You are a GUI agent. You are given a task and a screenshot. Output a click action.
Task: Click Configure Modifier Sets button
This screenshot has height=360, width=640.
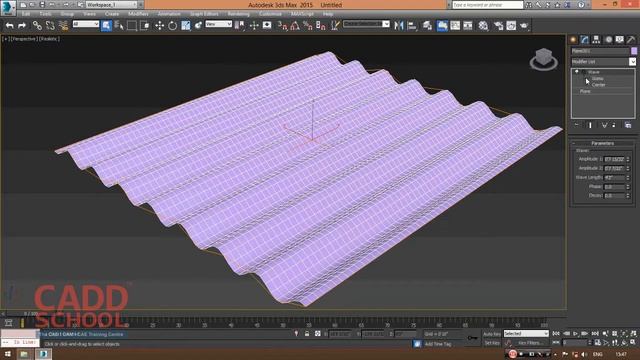628,125
